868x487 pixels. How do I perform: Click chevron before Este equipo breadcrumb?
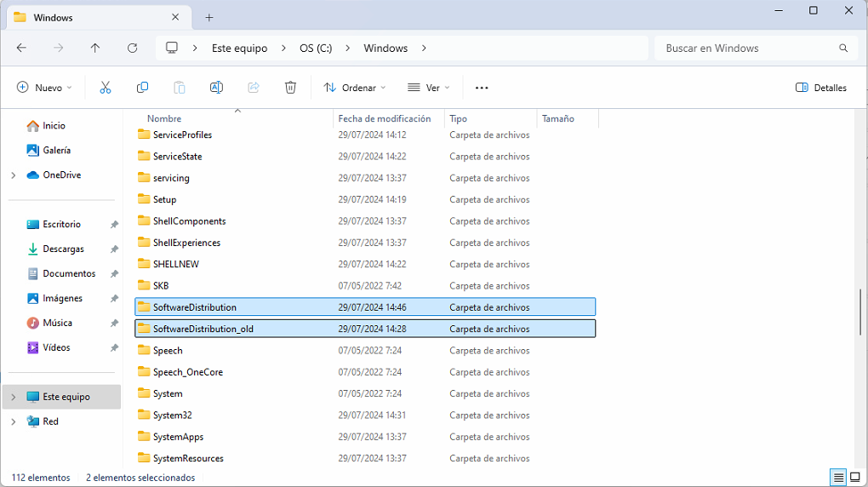tap(195, 49)
